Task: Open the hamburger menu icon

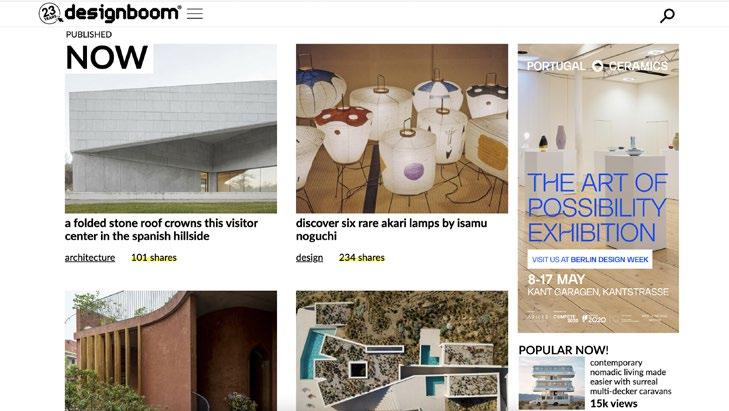Action: coord(195,13)
